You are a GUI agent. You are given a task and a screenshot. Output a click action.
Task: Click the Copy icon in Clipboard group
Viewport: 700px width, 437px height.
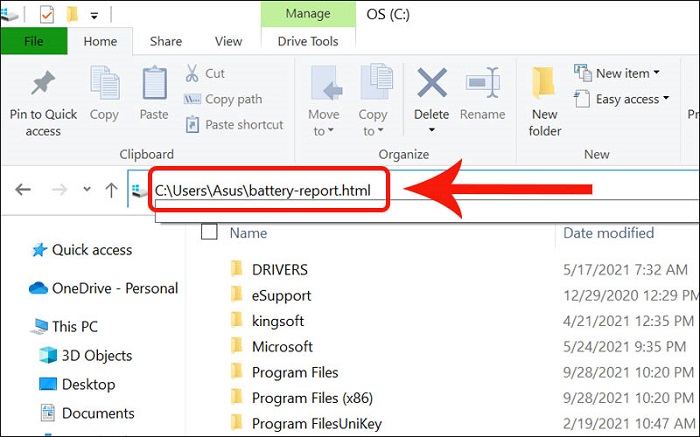pos(104,84)
